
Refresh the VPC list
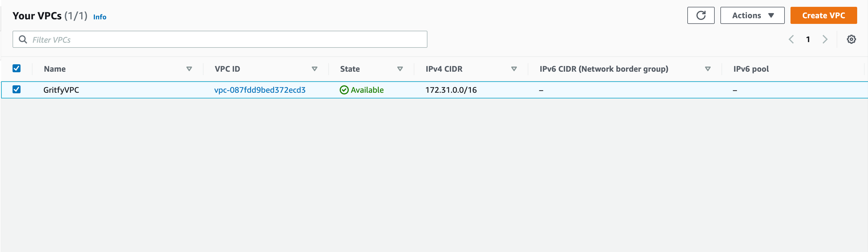click(x=700, y=15)
